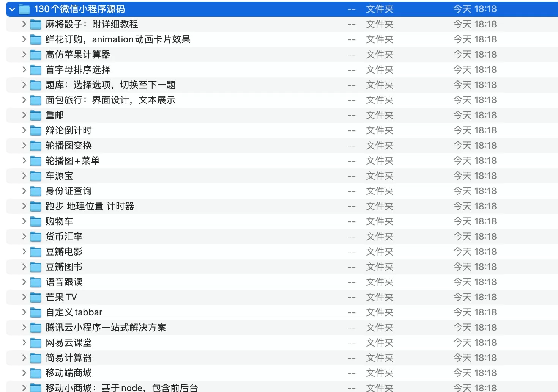Collapse the 130个微信小程序源码 folder
Image resolution: width=558 pixels, height=392 pixels.
point(12,8)
